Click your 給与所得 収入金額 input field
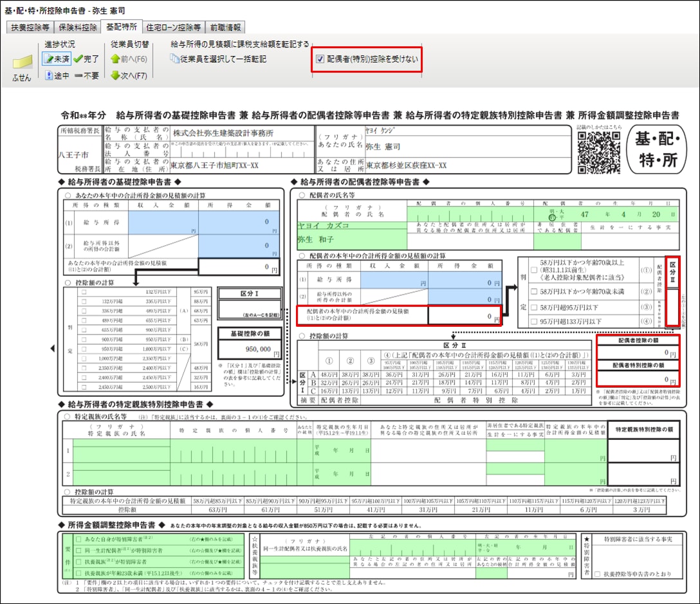 163,223
